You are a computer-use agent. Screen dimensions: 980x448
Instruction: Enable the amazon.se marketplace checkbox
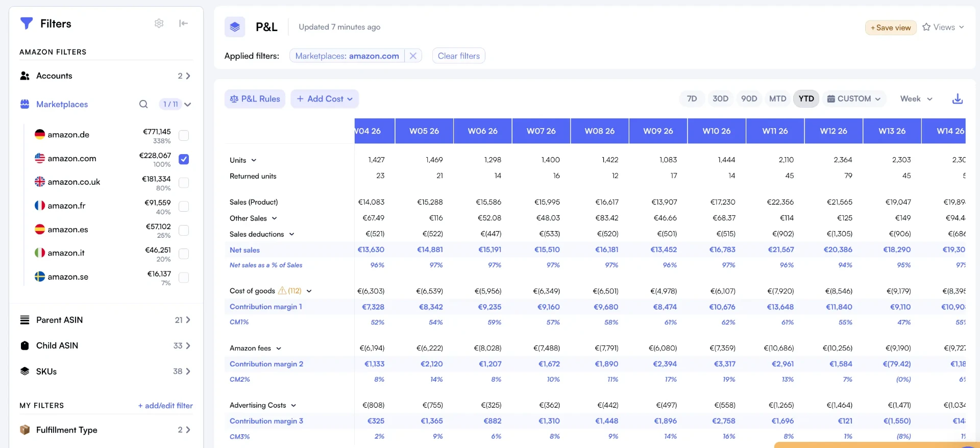pyautogui.click(x=184, y=278)
